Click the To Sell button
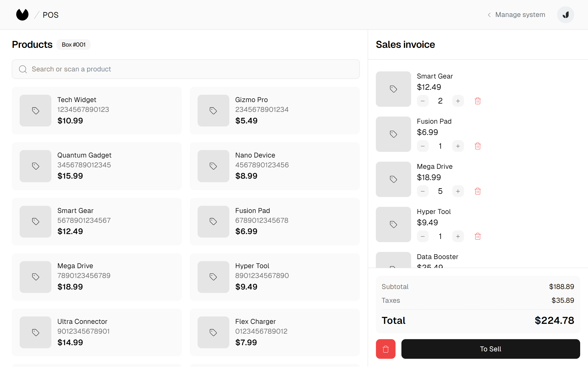588x368 pixels. coord(490,349)
